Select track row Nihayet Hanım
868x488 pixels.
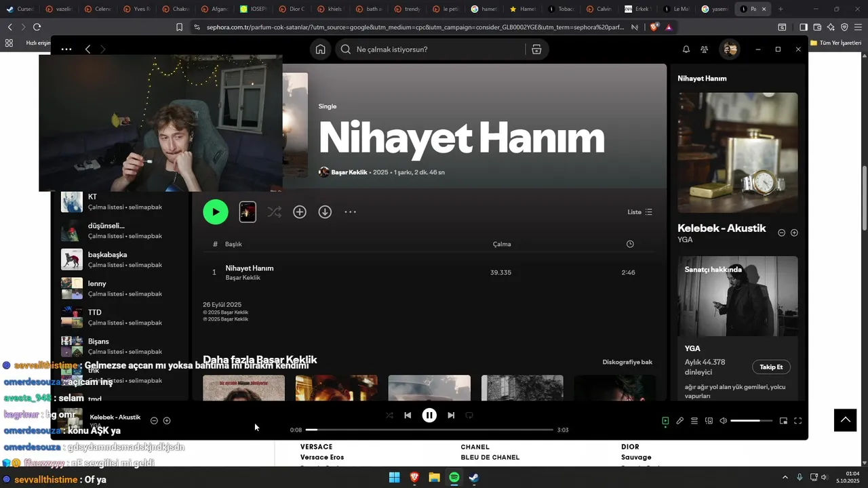(x=429, y=272)
